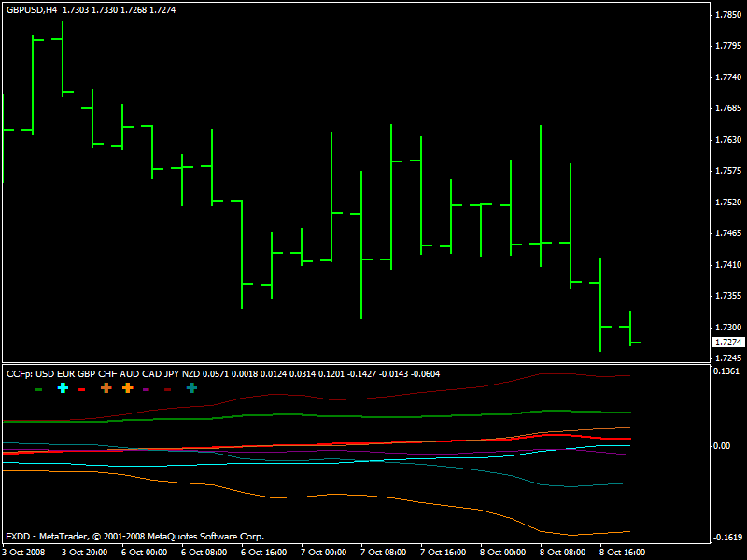
Task: Click the 0.00 level on indicator scale
Action: coord(722,446)
